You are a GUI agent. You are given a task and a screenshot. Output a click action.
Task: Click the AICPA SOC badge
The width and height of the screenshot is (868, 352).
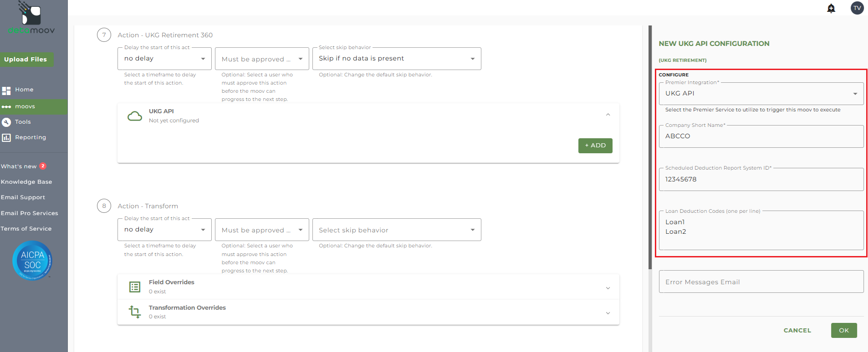[32, 261]
